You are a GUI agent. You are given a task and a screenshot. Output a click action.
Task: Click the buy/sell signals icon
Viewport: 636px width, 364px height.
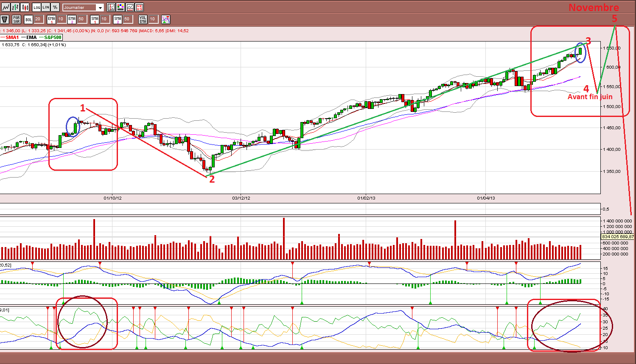pyautogui.click(x=166, y=19)
